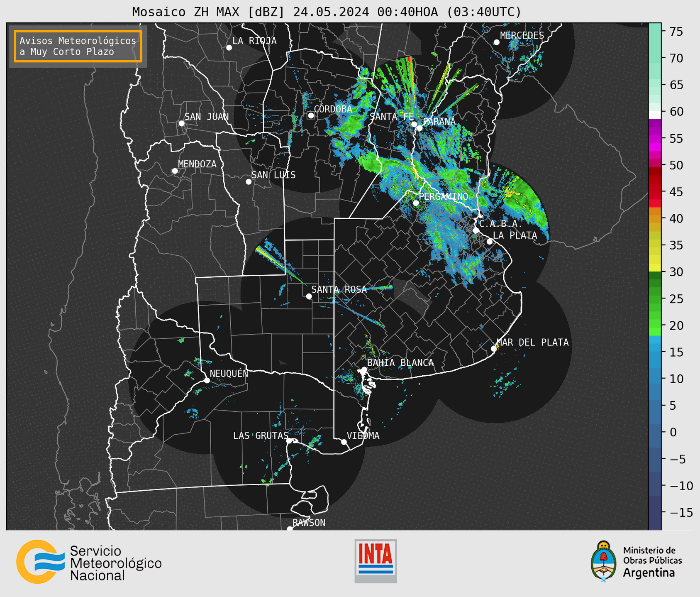Click the SANTA ROSA city dot
Image resolution: width=700 pixels, height=597 pixels.
click(x=309, y=296)
